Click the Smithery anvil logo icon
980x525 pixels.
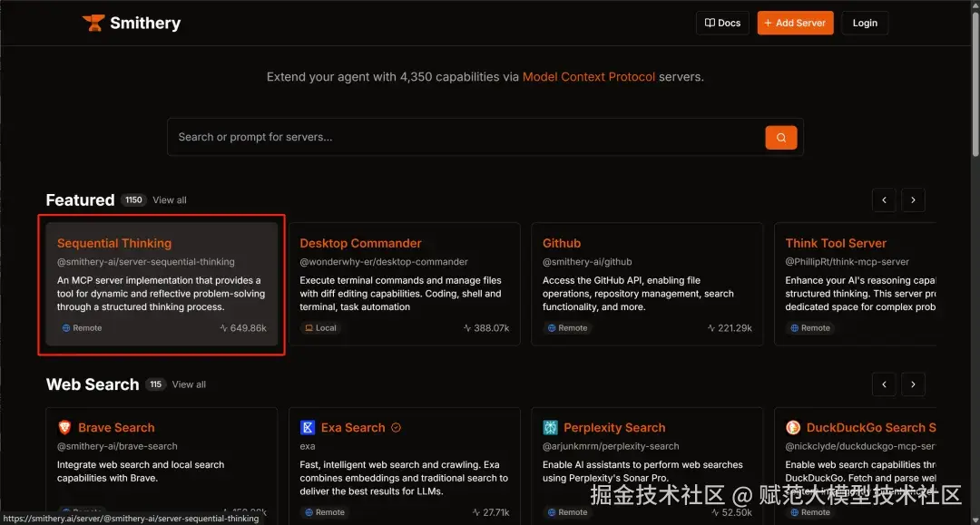point(93,23)
